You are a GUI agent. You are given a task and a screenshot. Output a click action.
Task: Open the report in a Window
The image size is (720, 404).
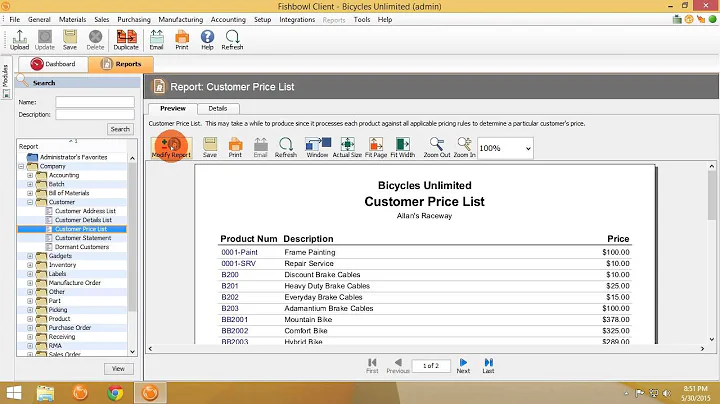point(317,148)
